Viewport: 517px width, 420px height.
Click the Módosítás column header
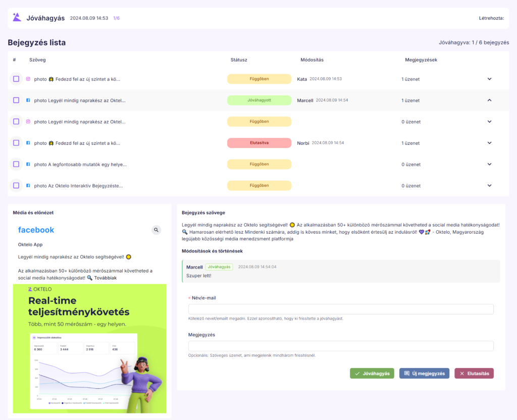click(312, 60)
